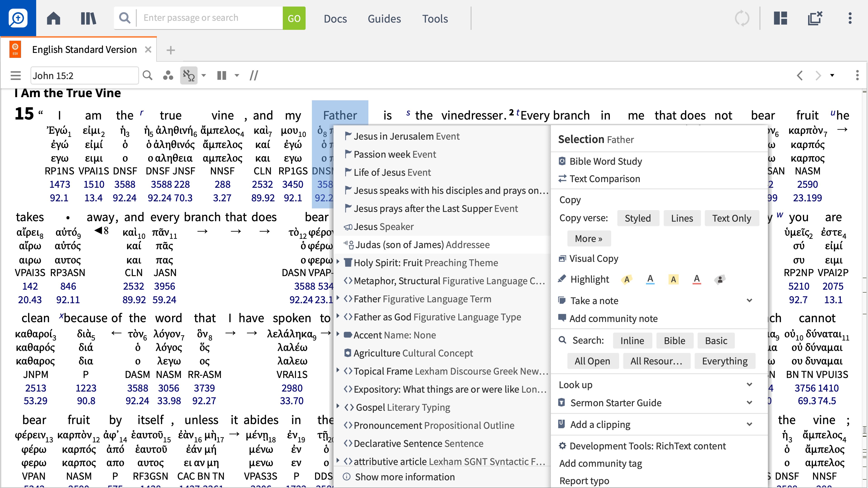Add a new tab with plus button
868x488 pixels.
click(171, 50)
